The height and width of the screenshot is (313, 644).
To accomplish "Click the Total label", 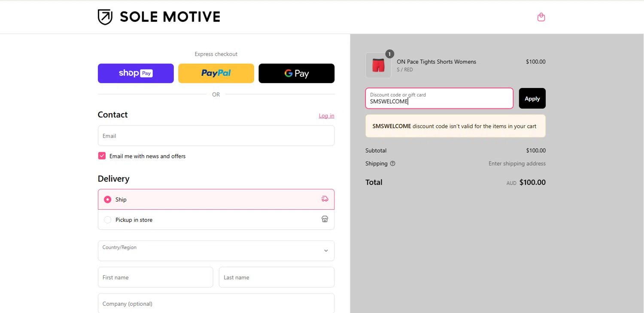I will click(x=374, y=182).
